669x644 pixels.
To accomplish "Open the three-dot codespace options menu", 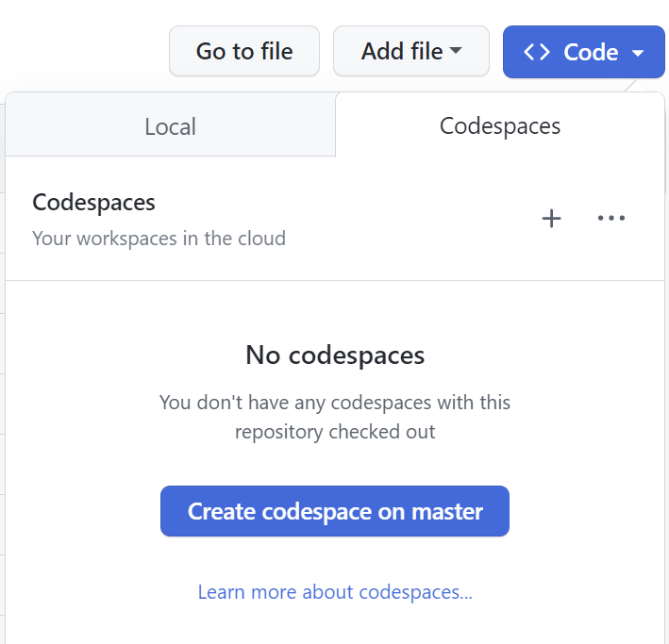I will tap(611, 219).
